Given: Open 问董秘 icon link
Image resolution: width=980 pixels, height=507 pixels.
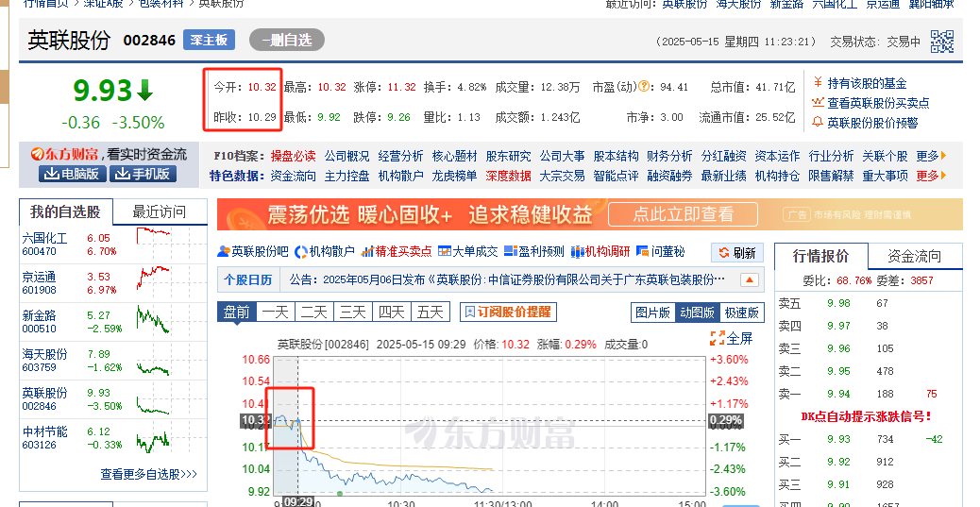Looking at the screenshot, I should (x=661, y=251).
